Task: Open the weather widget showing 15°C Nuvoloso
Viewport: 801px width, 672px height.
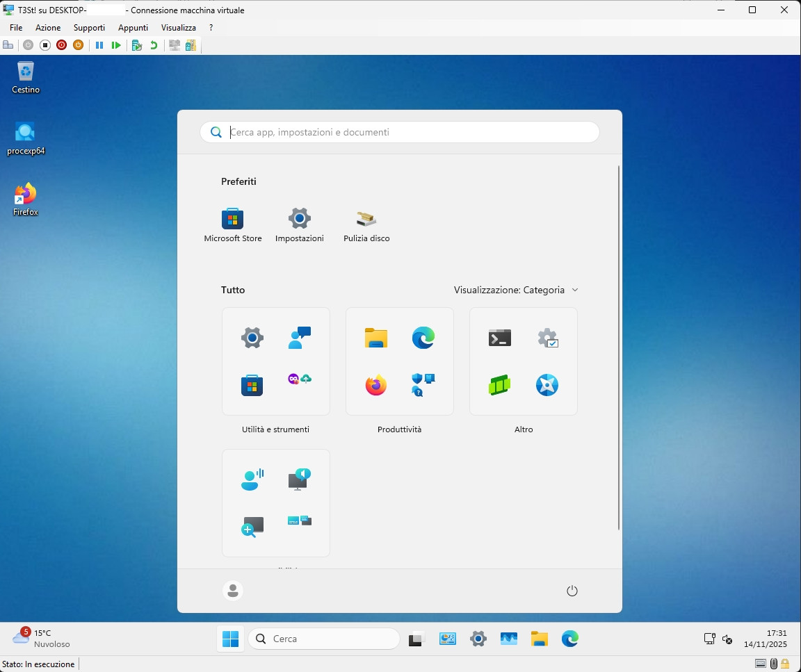Action: point(42,639)
